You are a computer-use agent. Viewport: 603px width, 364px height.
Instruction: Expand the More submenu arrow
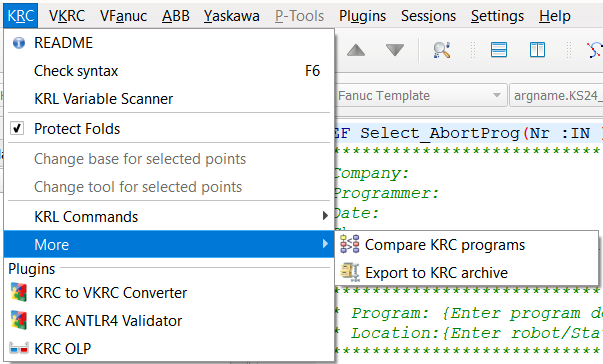coord(325,244)
